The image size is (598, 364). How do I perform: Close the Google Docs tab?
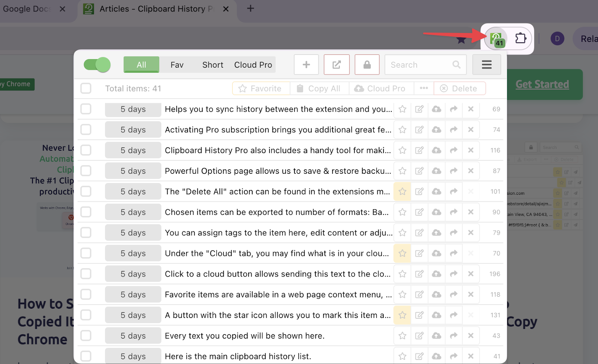tap(62, 9)
